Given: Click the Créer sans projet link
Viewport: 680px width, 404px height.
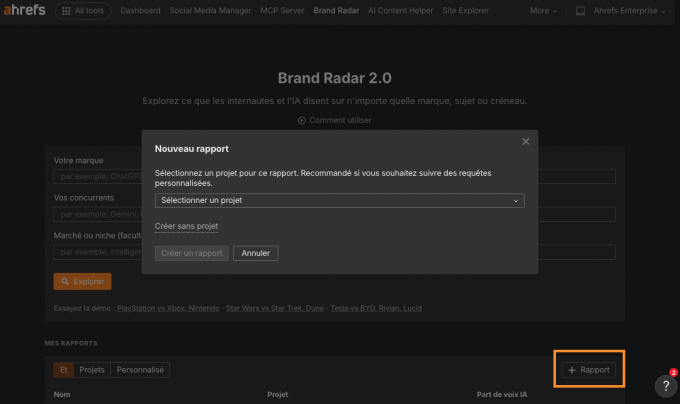Looking at the screenshot, I should 187,227.
